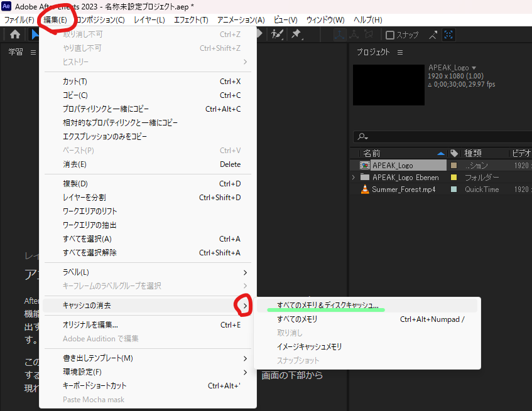This screenshot has height=411, width=532.
Task: Click the 名前 column sort arrow
Action: [441, 154]
